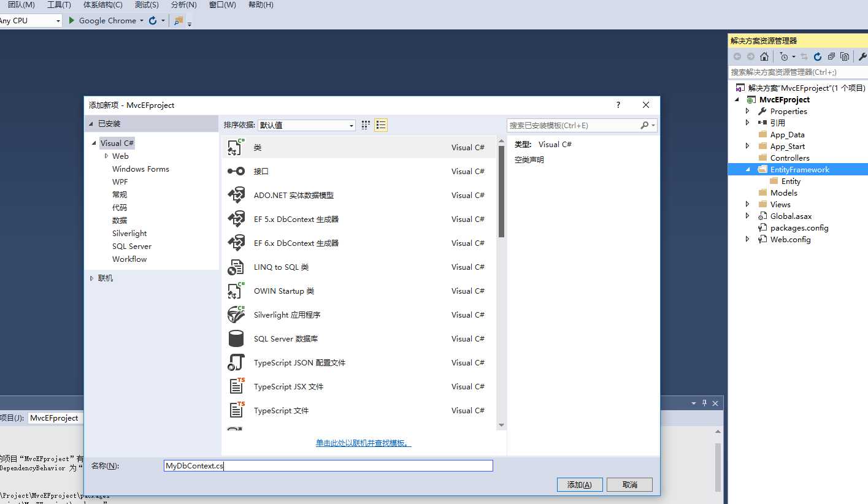Expand the Global.asax node
Viewport: 868px width, 504px height.
click(x=747, y=216)
